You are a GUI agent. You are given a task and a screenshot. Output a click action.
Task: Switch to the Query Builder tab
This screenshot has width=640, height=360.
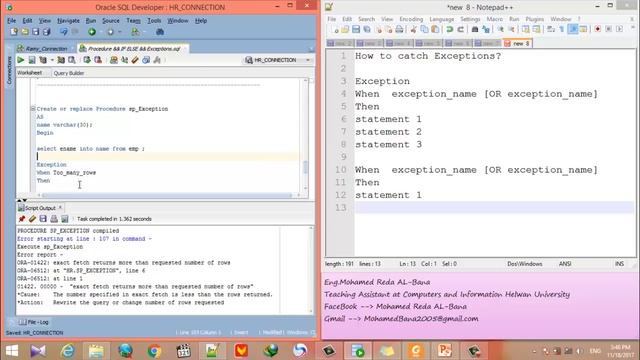69,73
